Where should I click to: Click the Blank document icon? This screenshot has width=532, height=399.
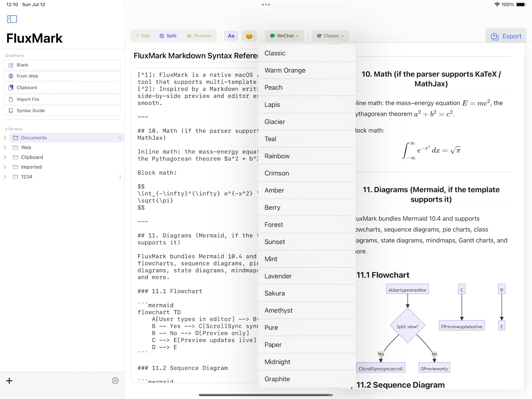click(x=11, y=65)
